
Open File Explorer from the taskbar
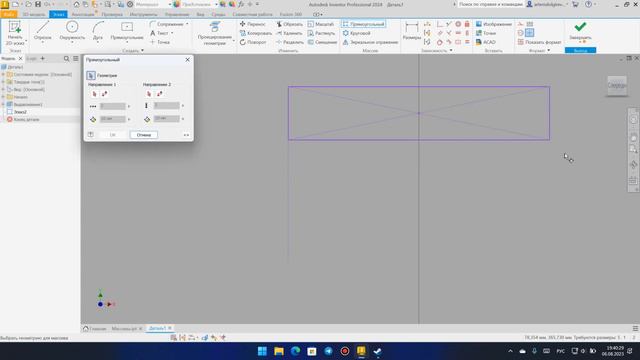click(x=279, y=351)
